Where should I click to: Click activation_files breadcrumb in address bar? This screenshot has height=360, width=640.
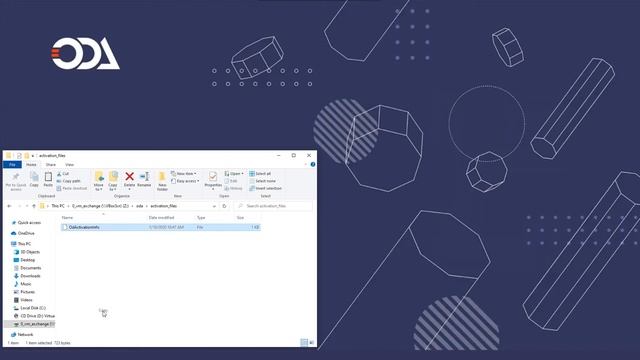(x=163, y=206)
